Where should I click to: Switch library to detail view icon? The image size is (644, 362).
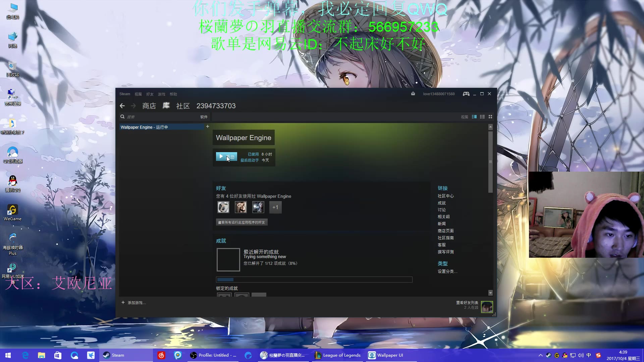[x=474, y=117]
